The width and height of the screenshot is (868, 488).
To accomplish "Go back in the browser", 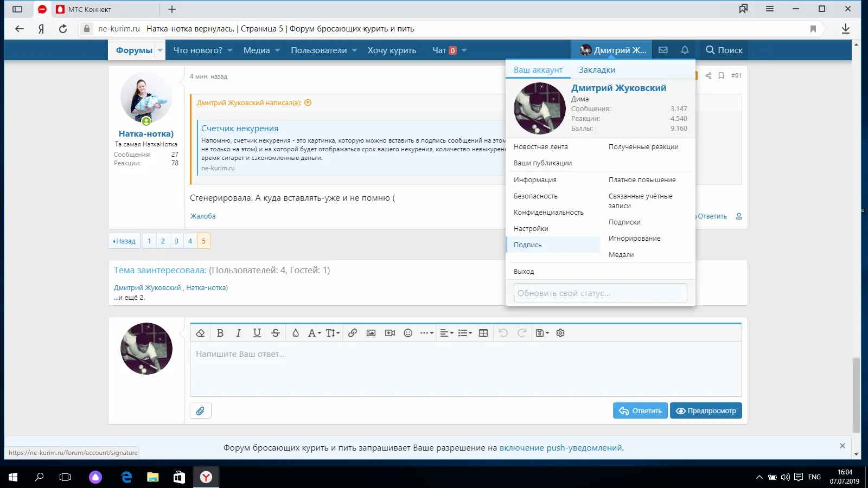I will [20, 29].
